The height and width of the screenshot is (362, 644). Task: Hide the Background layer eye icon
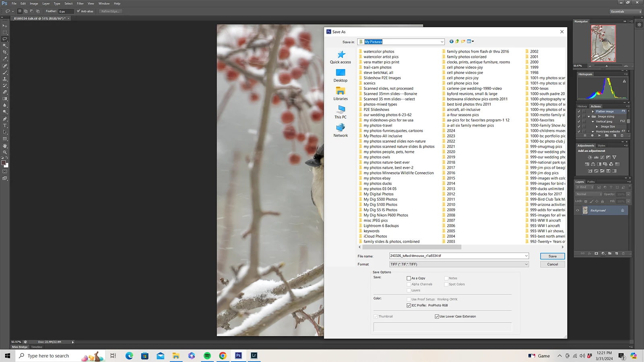pyautogui.click(x=578, y=210)
